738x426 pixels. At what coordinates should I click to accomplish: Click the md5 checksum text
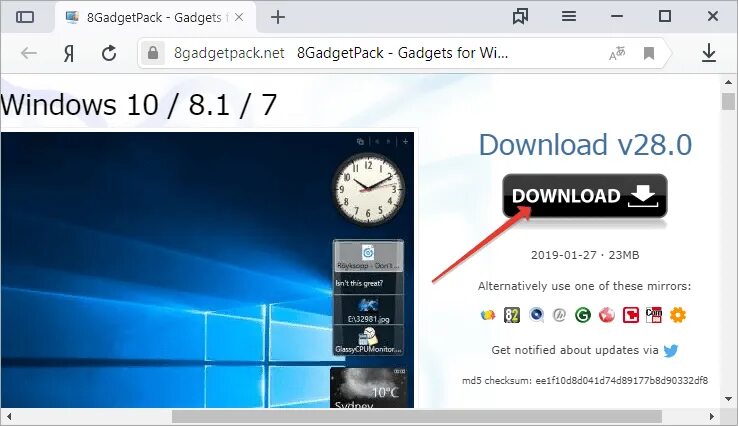(585, 380)
